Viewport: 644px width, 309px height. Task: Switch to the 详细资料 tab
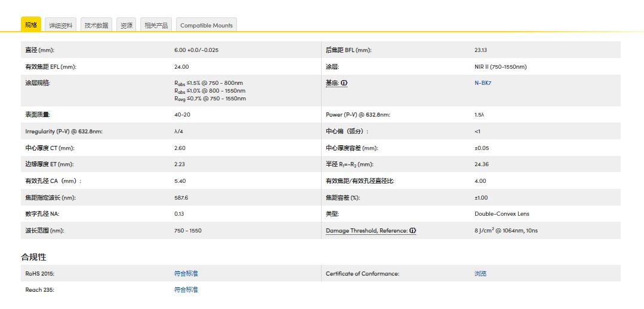point(61,25)
